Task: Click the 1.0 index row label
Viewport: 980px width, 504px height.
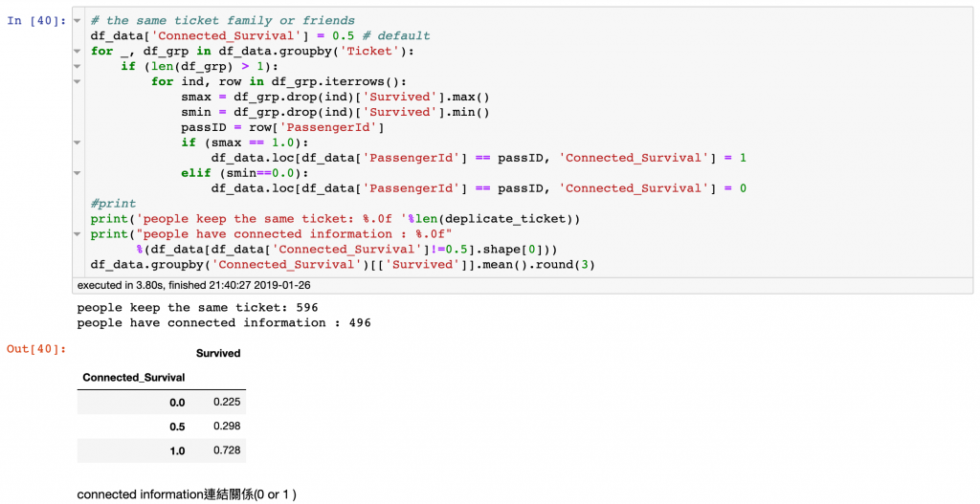Action: (177, 450)
